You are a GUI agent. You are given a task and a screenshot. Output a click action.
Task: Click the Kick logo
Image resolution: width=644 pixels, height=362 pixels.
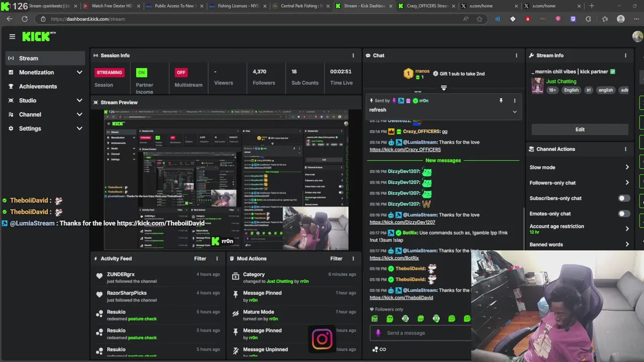(39, 36)
